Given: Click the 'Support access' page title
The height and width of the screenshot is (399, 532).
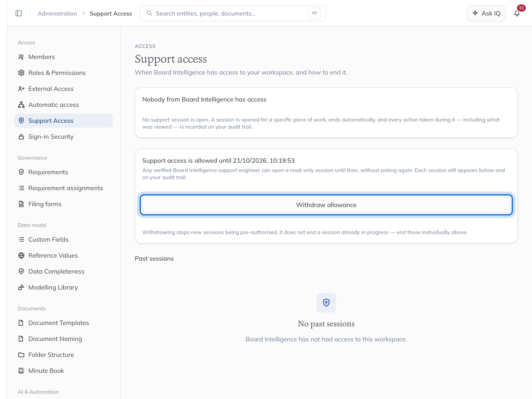Looking at the screenshot, I should click(x=171, y=59).
